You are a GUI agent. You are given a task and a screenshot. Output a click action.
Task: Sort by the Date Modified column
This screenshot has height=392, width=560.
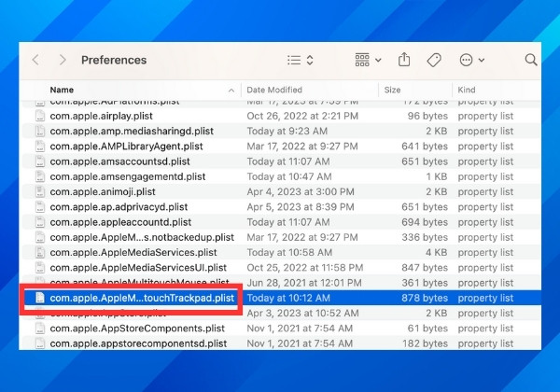(x=274, y=90)
